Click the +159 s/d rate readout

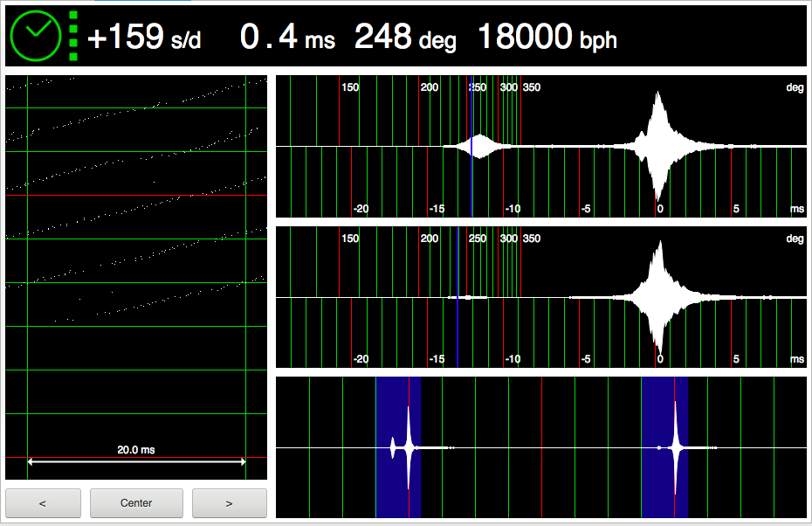(x=144, y=37)
